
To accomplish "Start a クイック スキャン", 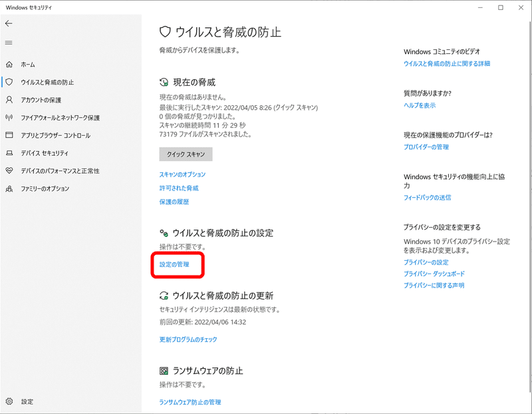I will coord(186,154).
